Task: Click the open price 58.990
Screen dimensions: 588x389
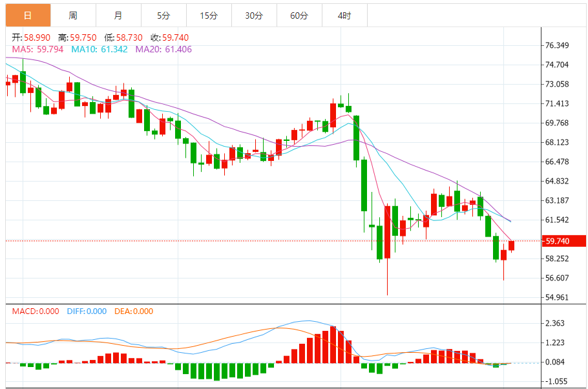Action: pos(37,37)
